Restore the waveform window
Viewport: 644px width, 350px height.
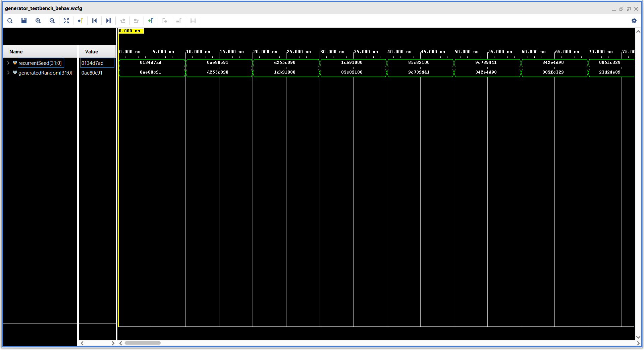coord(621,9)
